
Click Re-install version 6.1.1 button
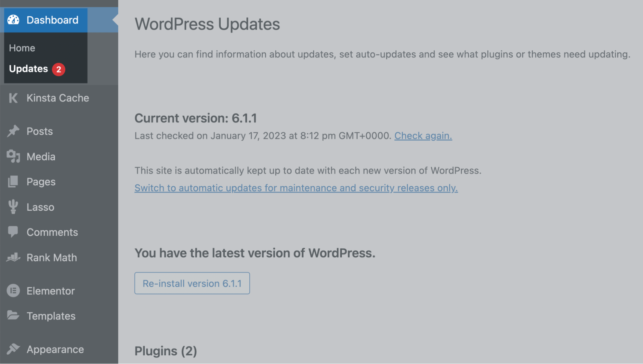point(192,283)
